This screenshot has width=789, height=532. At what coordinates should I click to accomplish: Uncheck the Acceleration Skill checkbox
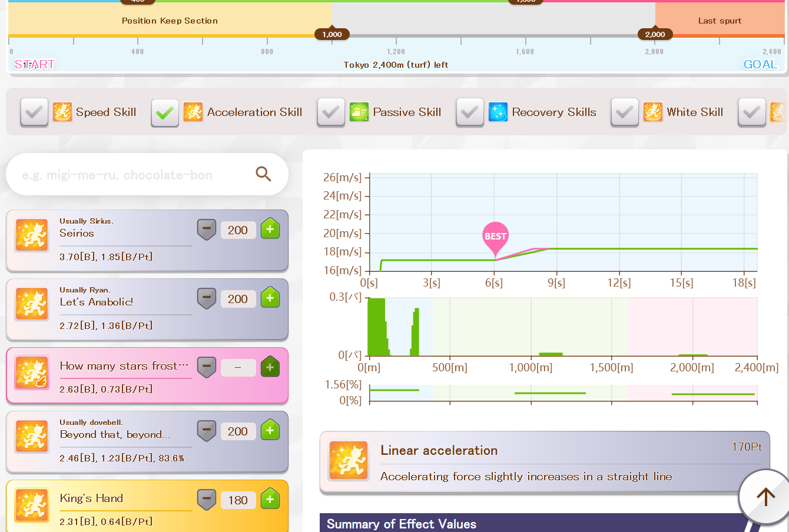(165, 112)
